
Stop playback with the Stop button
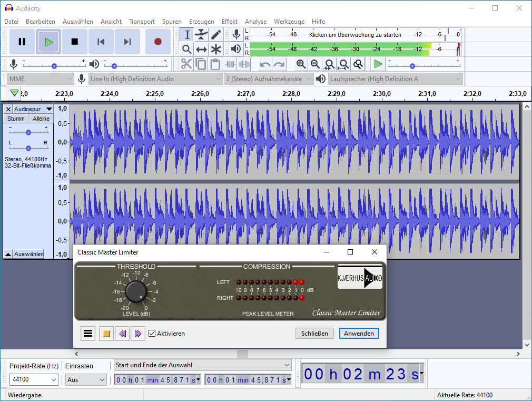click(x=75, y=42)
